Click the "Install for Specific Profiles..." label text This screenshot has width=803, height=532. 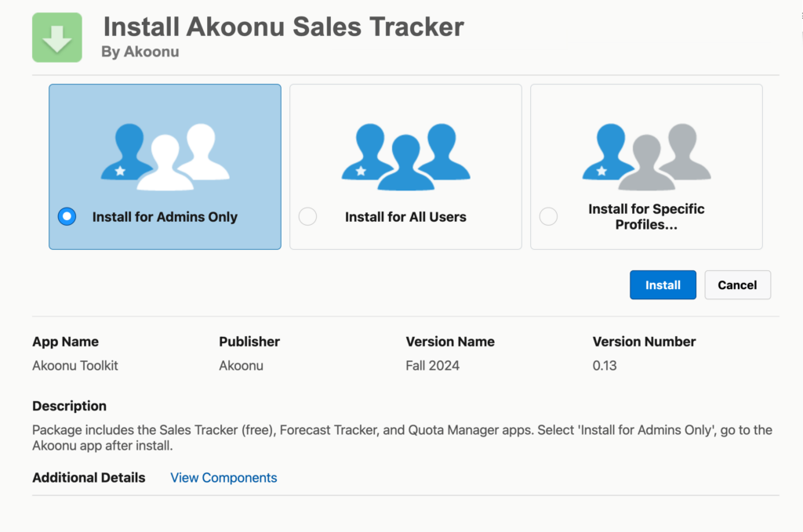coord(646,217)
